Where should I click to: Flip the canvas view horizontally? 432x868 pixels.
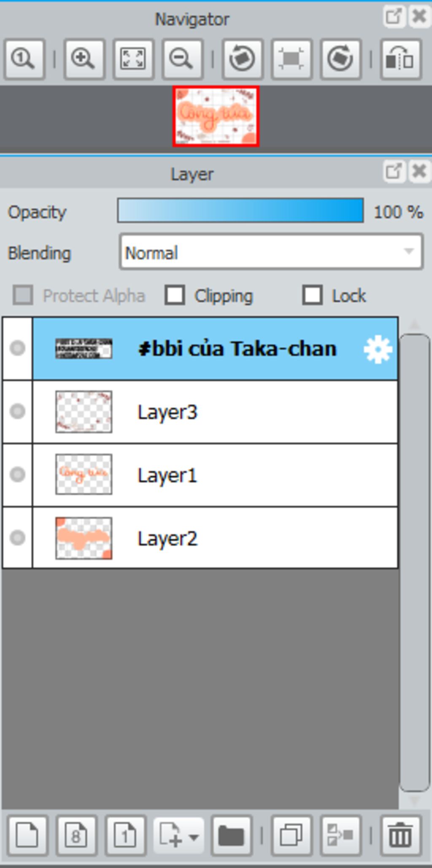pos(400,59)
